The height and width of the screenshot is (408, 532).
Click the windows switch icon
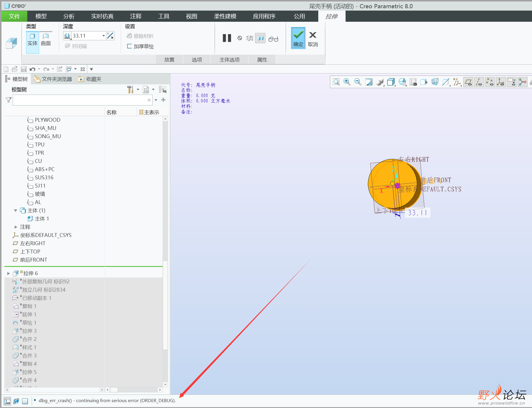point(69,69)
